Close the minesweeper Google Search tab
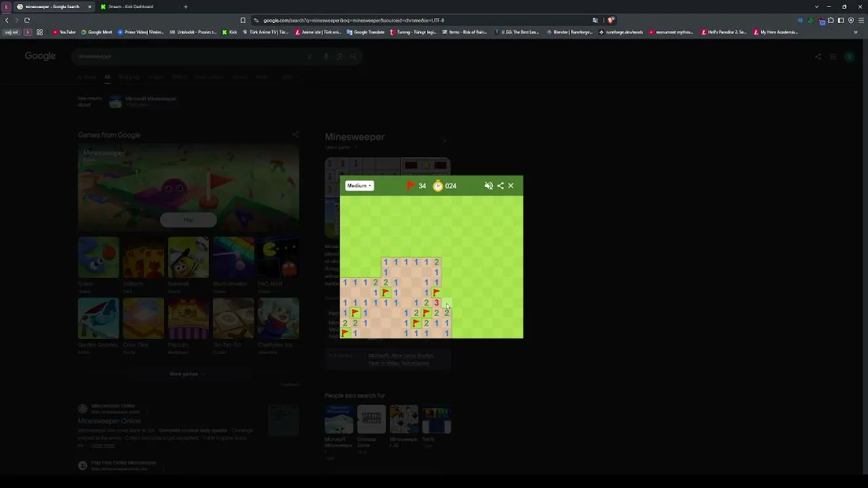 click(x=90, y=7)
